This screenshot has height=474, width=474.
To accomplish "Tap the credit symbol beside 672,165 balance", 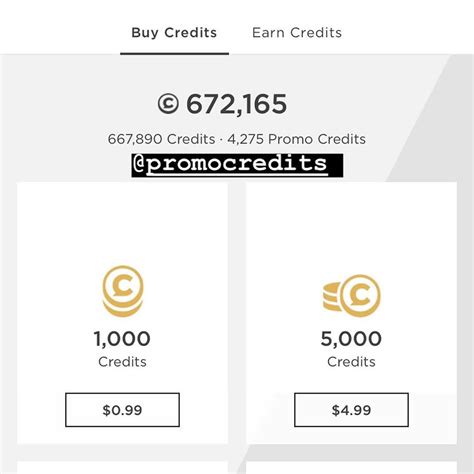I will tap(168, 104).
